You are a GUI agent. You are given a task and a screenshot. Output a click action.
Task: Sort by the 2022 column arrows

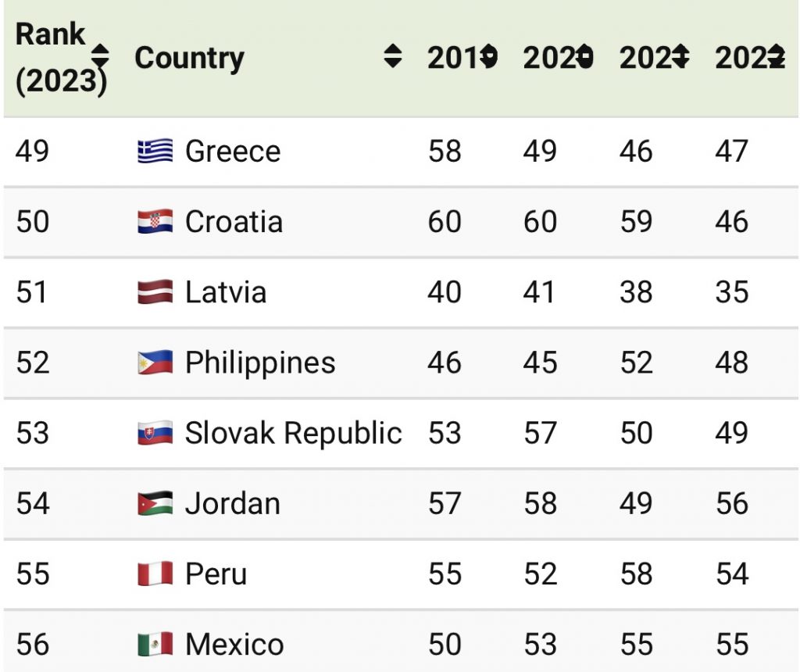click(776, 58)
